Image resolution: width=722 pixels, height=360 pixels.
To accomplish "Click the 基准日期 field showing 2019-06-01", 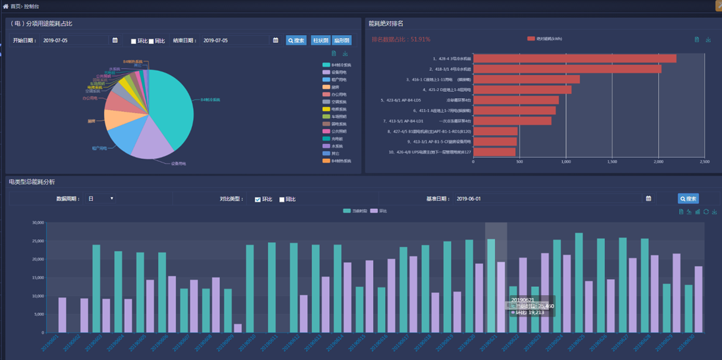I will coord(548,198).
